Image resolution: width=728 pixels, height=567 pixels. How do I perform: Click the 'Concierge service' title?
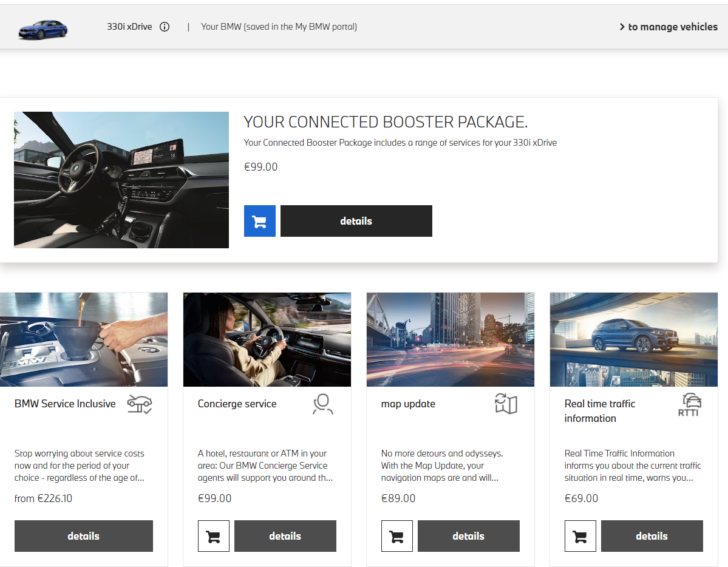click(x=237, y=404)
